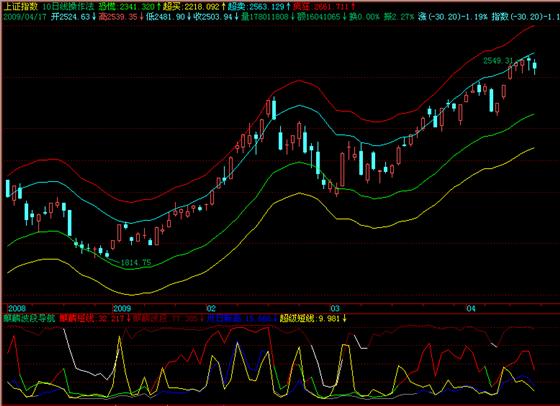The width and height of the screenshot is (560, 406).
Task: Click the 超级短线 9.981 indicator label
Action: point(313,318)
